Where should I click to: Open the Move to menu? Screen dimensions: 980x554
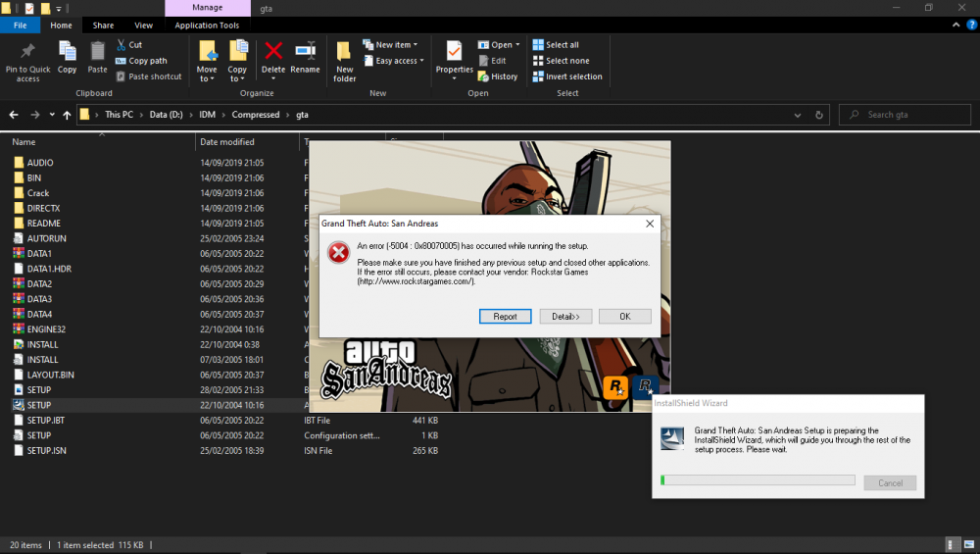coord(207,61)
